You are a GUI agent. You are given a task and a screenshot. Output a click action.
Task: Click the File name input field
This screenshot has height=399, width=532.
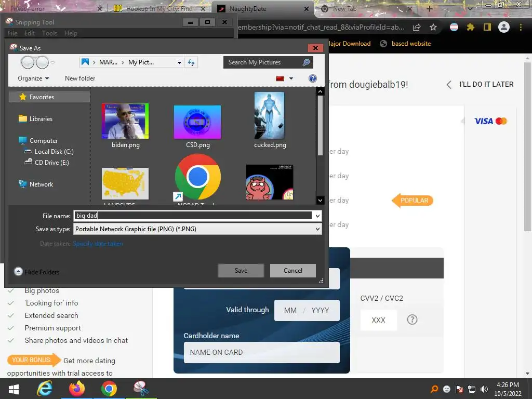point(193,216)
